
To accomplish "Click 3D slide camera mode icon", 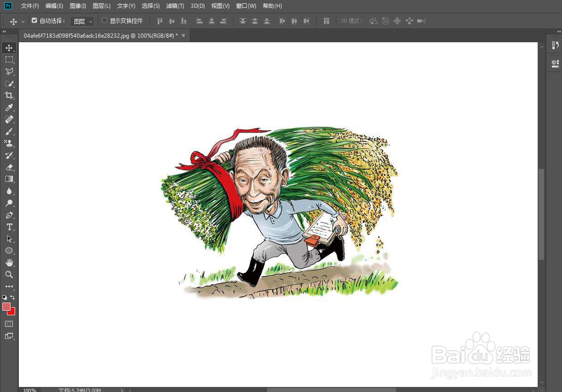I will 409,21.
